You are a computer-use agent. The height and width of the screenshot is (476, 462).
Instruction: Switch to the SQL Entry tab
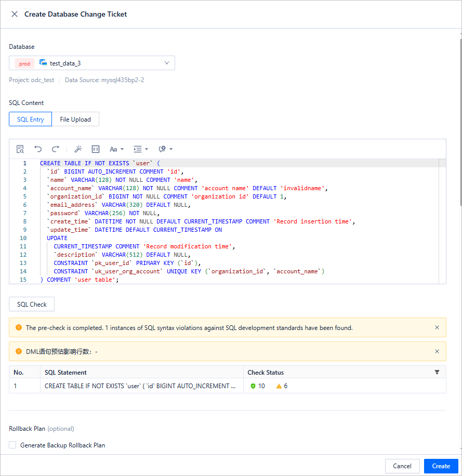[x=31, y=120]
